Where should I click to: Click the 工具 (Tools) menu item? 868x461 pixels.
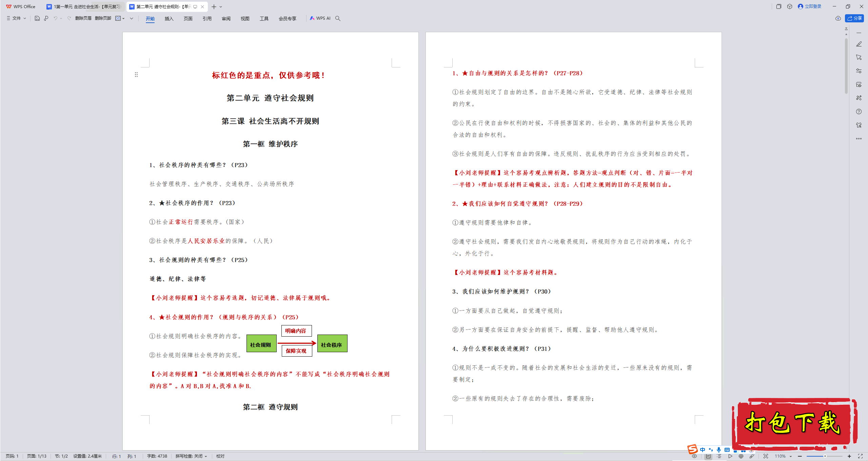pos(262,18)
